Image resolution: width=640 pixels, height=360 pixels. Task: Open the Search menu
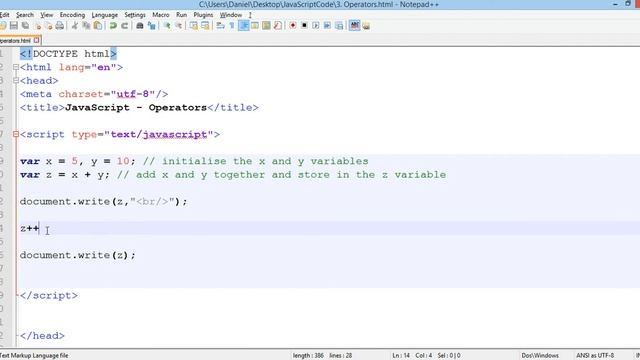(25, 15)
